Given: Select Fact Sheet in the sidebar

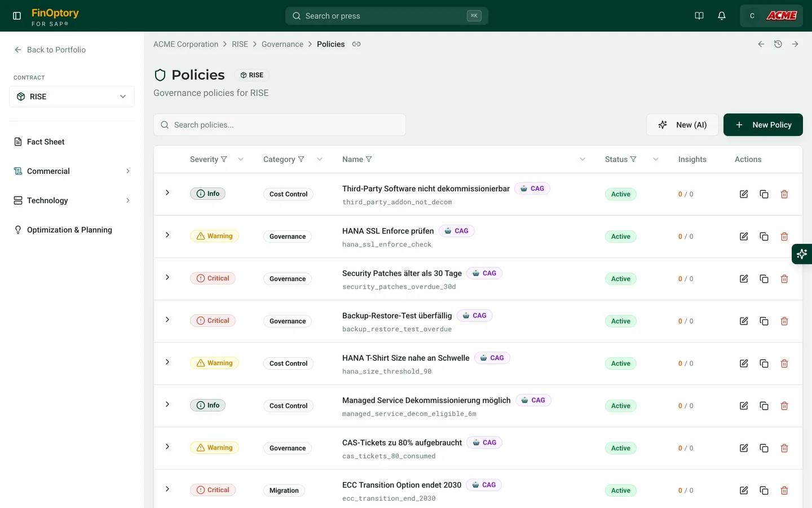Looking at the screenshot, I should point(45,142).
